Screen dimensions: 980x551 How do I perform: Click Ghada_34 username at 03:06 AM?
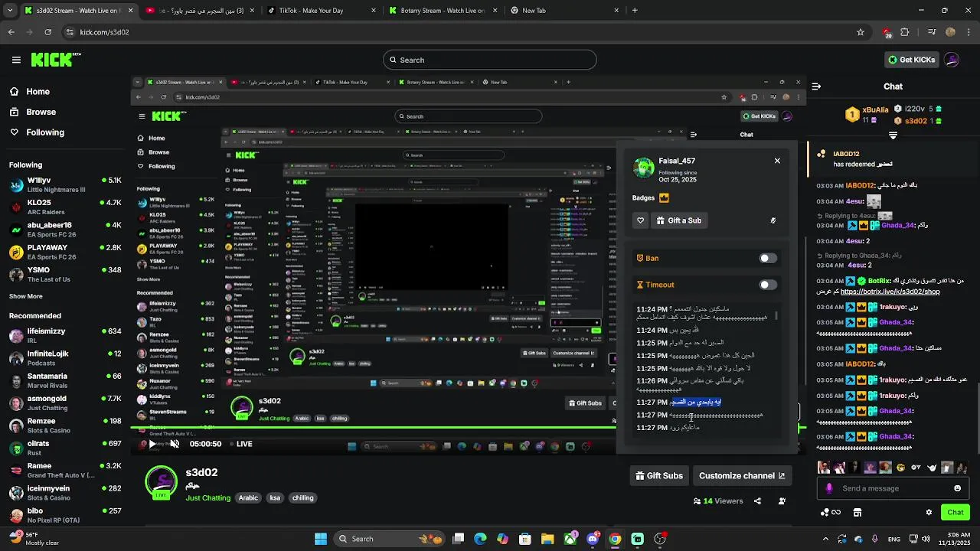(x=897, y=437)
